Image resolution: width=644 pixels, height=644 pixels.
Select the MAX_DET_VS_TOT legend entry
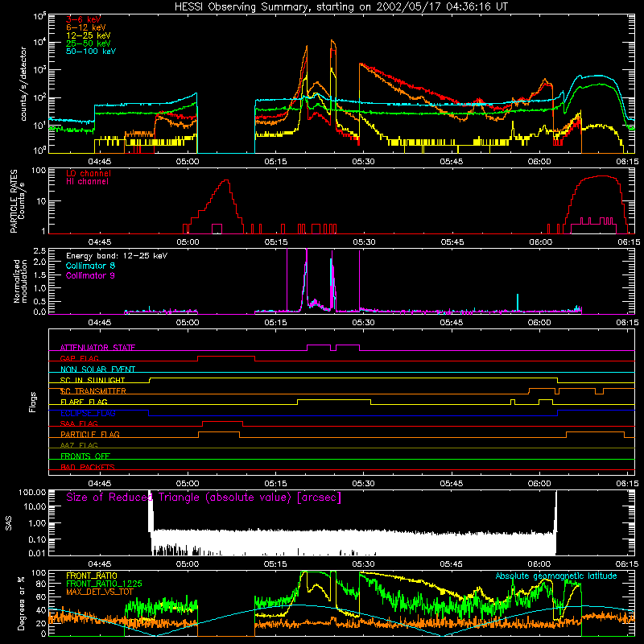coord(100,592)
